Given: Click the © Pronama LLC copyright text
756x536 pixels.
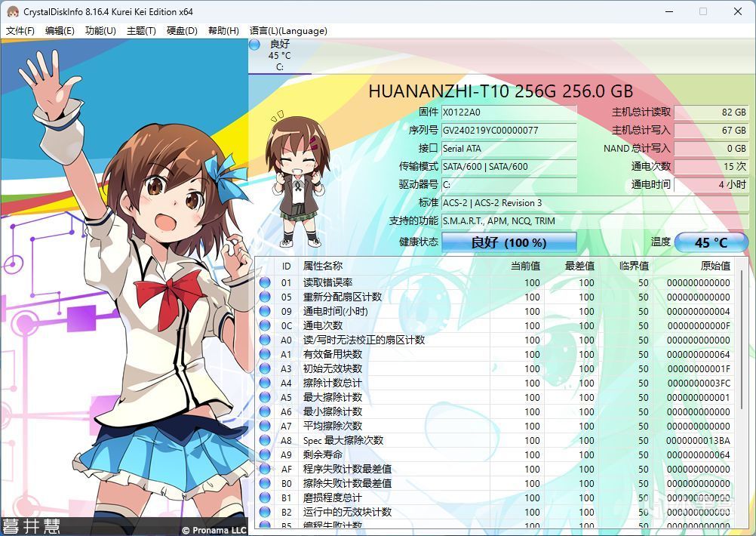Looking at the screenshot, I should pos(214,530).
